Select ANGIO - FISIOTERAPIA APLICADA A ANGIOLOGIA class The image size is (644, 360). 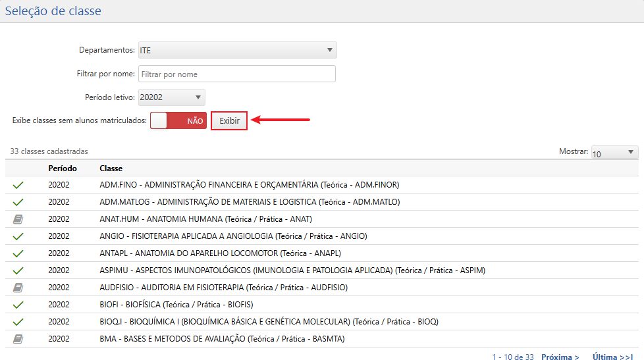click(233, 236)
